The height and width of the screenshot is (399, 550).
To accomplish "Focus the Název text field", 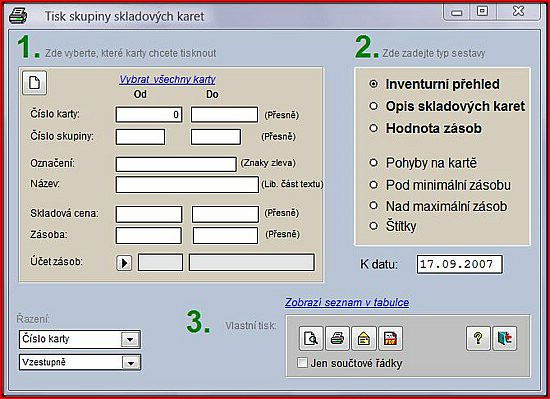I will click(x=187, y=184).
